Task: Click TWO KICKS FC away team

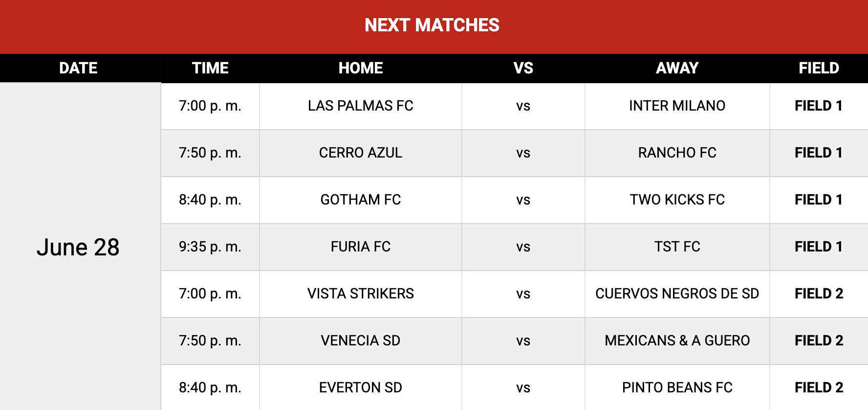Action: (677, 200)
